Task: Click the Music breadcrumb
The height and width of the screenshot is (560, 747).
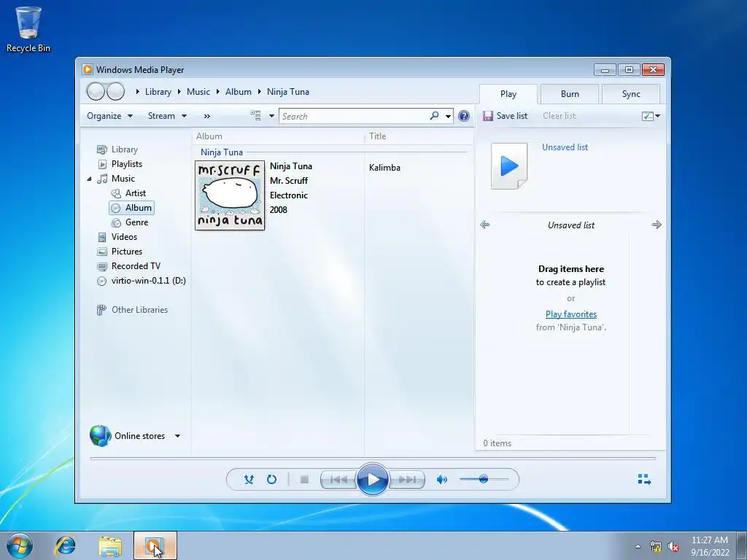Action: [198, 92]
